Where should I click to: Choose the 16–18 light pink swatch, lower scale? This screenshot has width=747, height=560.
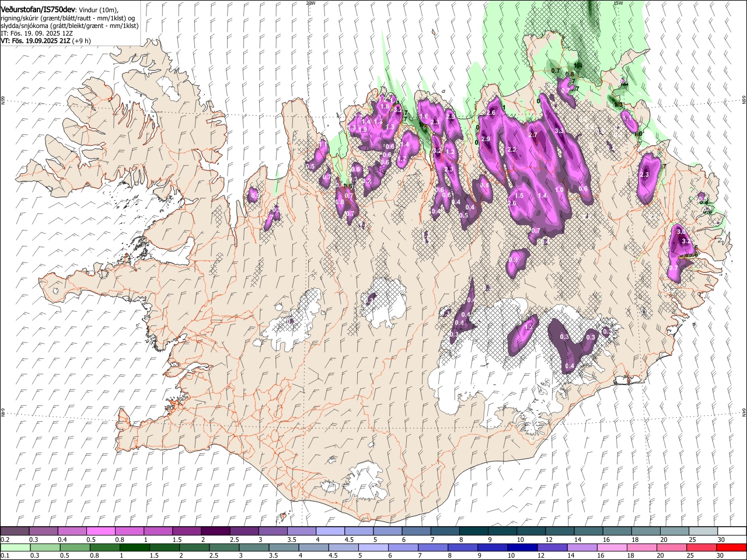coord(612,547)
